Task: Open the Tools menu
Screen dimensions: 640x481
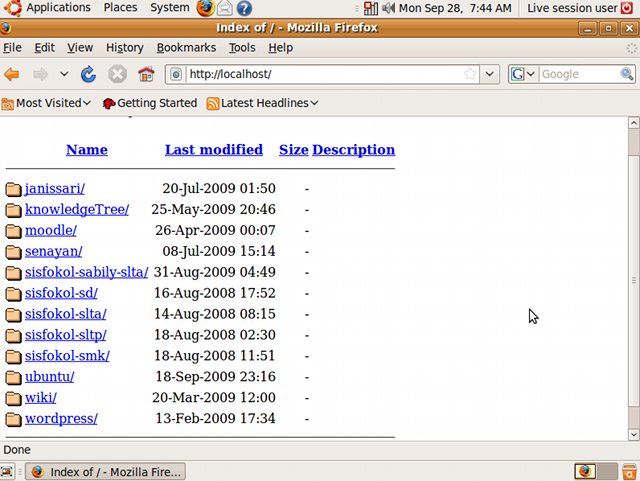Action: pyautogui.click(x=242, y=48)
